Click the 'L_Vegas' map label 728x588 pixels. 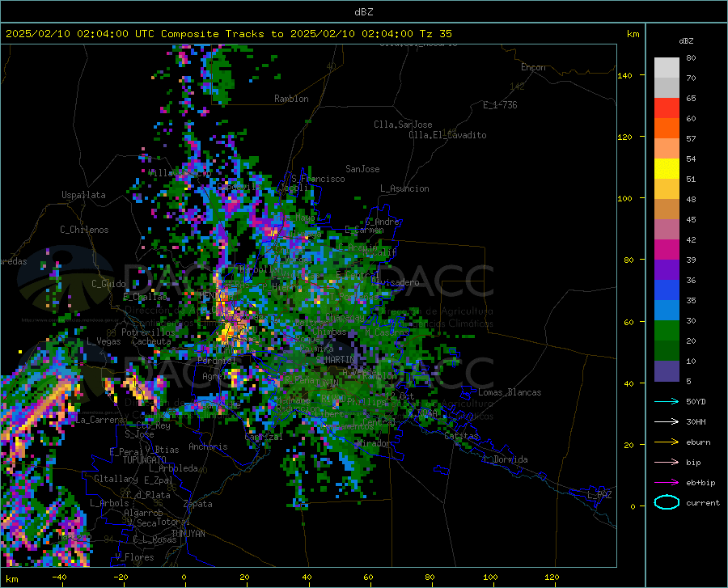104,341
